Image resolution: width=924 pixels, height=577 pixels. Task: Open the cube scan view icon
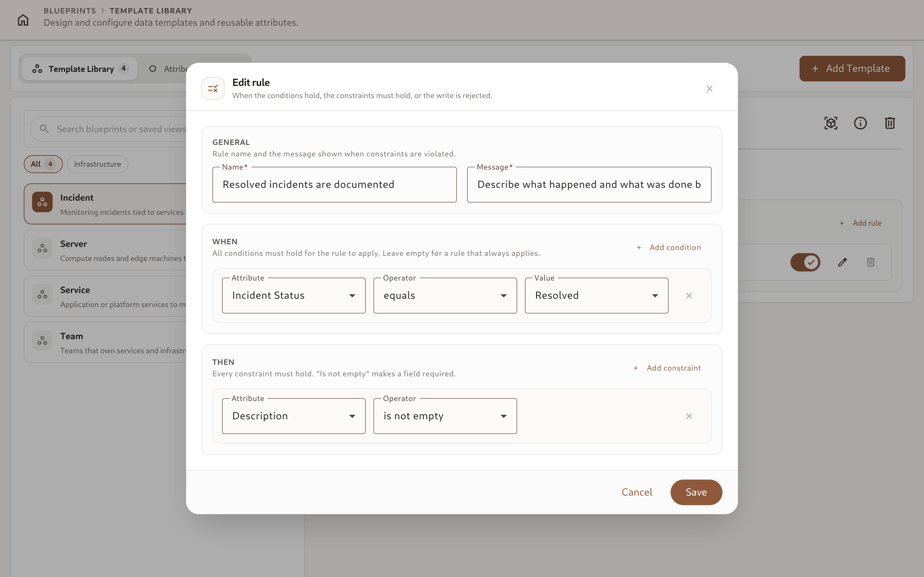pyautogui.click(x=831, y=123)
